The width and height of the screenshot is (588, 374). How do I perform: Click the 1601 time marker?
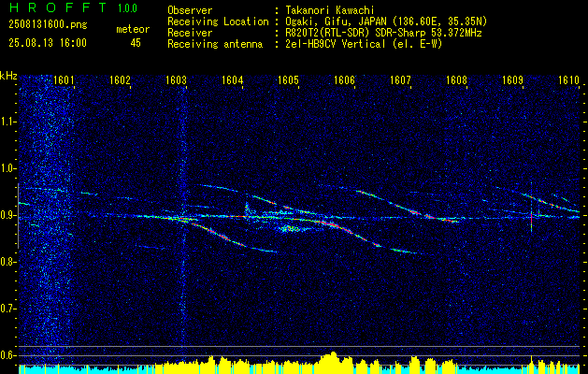64,80
